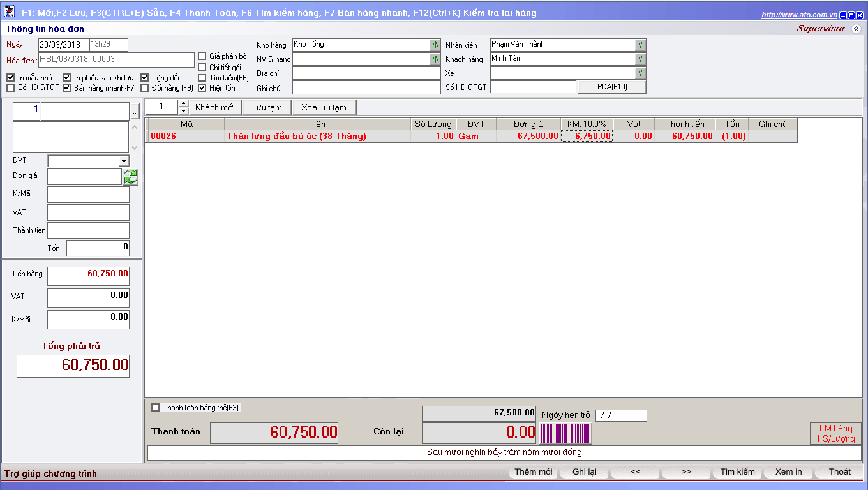Click the Xem in button
This screenshot has height=490, width=868.
tap(788, 472)
